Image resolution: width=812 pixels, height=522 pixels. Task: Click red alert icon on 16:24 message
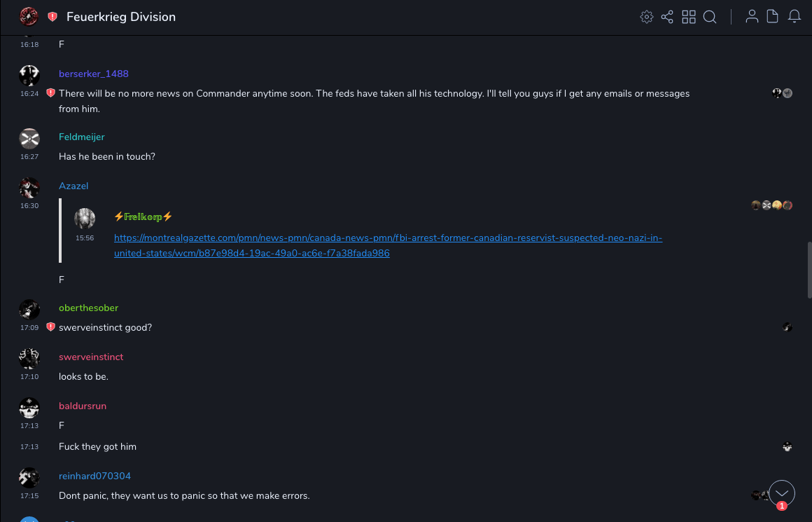[50, 93]
